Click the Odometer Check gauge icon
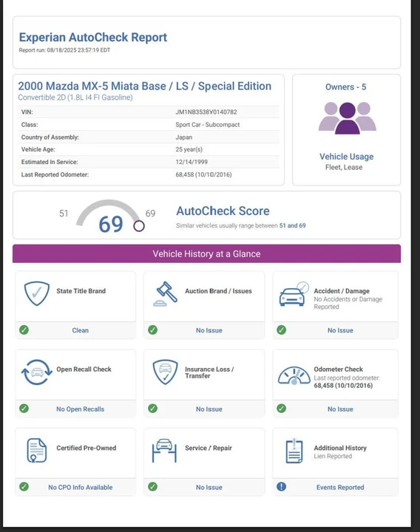Screen dimensions: 420x532 tap(294, 375)
